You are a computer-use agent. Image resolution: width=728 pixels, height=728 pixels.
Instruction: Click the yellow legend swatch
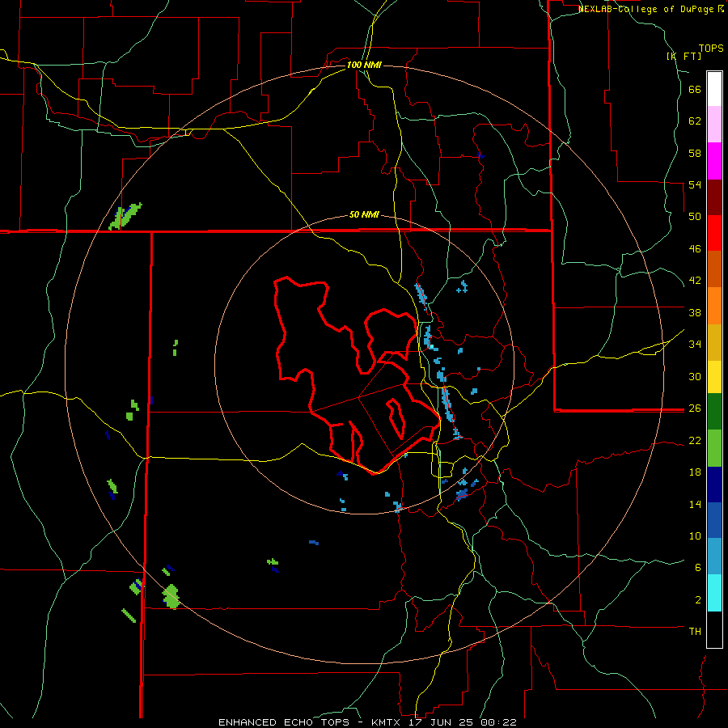point(714,376)
